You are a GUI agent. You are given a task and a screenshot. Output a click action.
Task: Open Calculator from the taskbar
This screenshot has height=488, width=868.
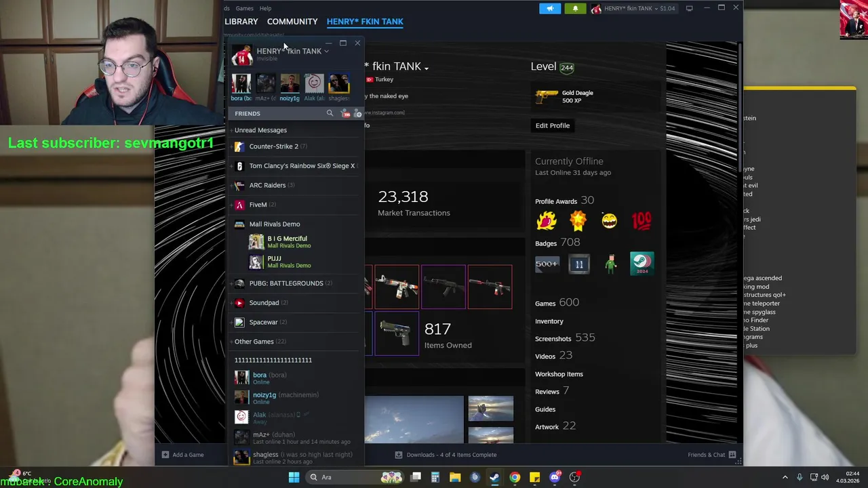435,477
